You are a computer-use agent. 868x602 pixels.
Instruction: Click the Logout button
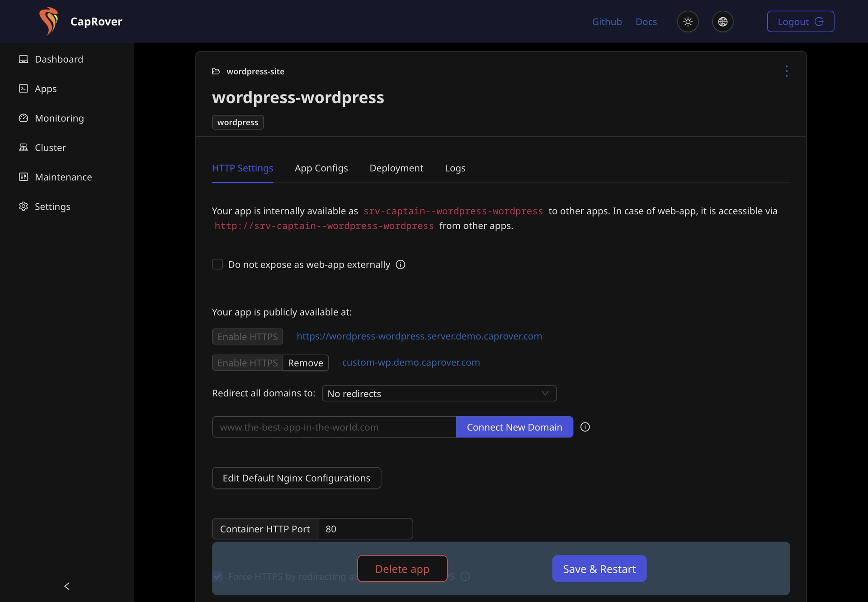(800, 22)
